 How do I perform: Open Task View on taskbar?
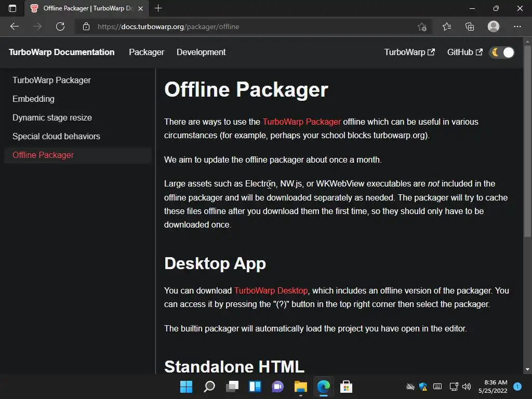coord(232,387)
